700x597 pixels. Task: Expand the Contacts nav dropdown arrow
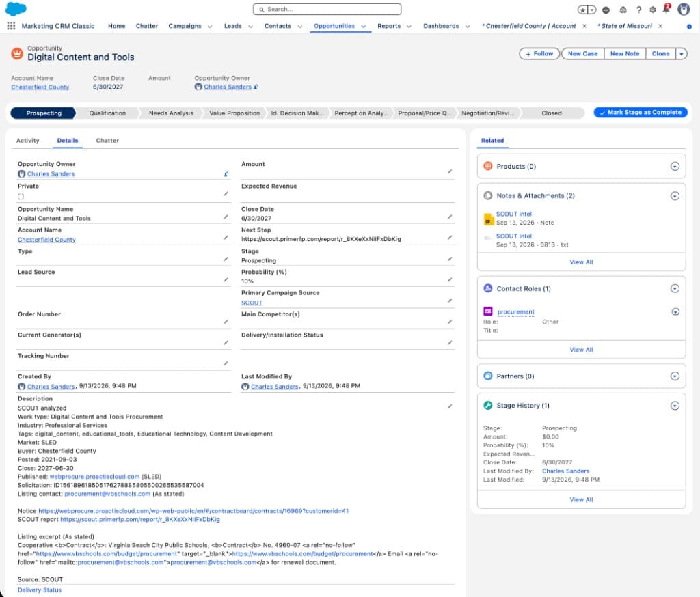click(300, 27)
